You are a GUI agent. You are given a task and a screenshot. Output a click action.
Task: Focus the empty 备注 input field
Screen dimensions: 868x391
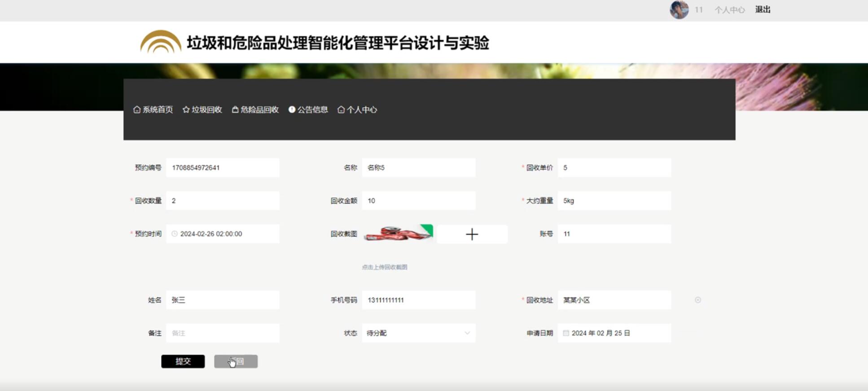pyautogui.click(x=223, y=333)
